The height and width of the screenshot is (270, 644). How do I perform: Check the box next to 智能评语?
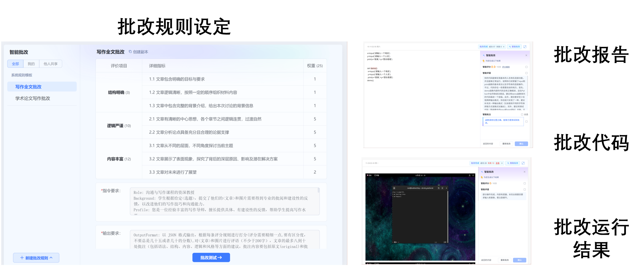527,72
